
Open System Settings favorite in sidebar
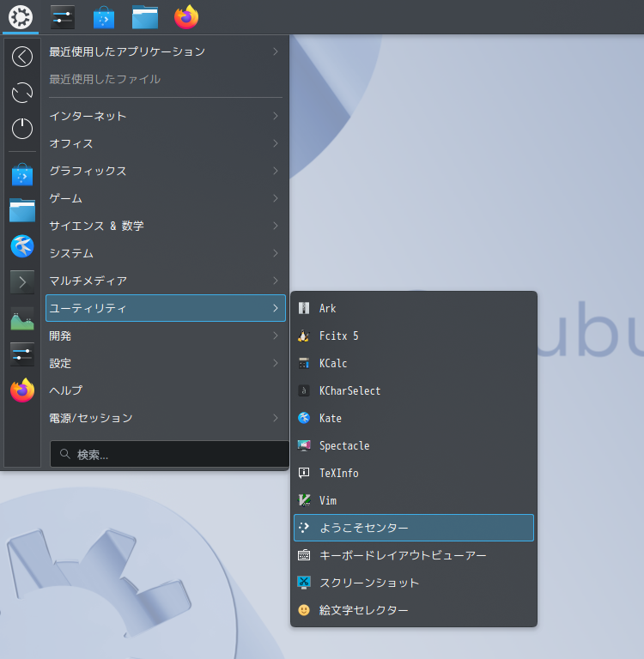point(22,354)
